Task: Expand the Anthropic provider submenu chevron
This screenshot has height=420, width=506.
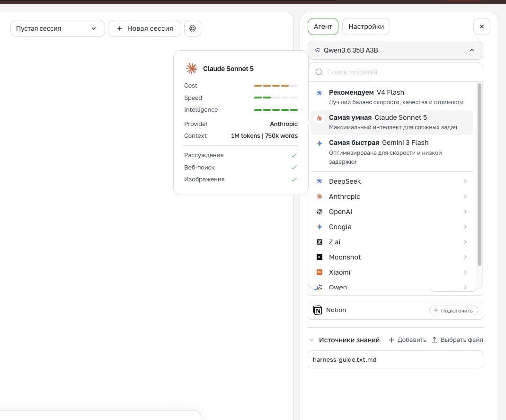Action: [x=465, y=197]
